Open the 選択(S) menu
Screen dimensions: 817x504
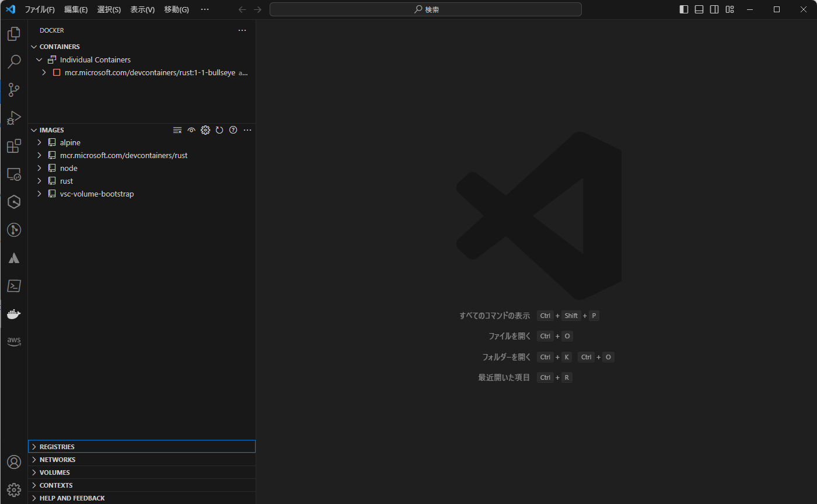tap(109, 9)
